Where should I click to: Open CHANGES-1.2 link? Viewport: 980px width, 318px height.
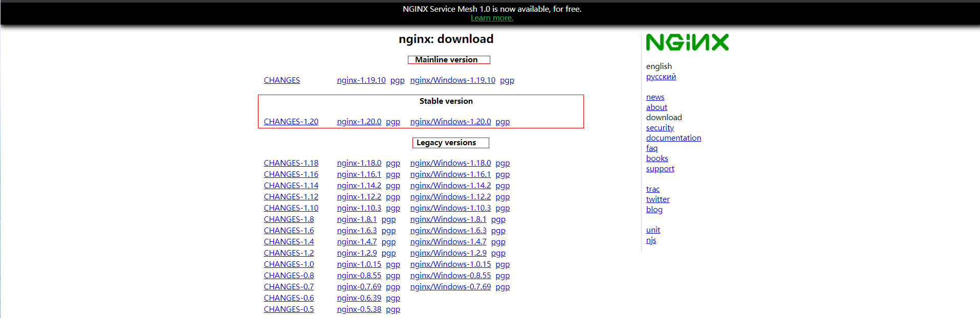pos(289,253)
